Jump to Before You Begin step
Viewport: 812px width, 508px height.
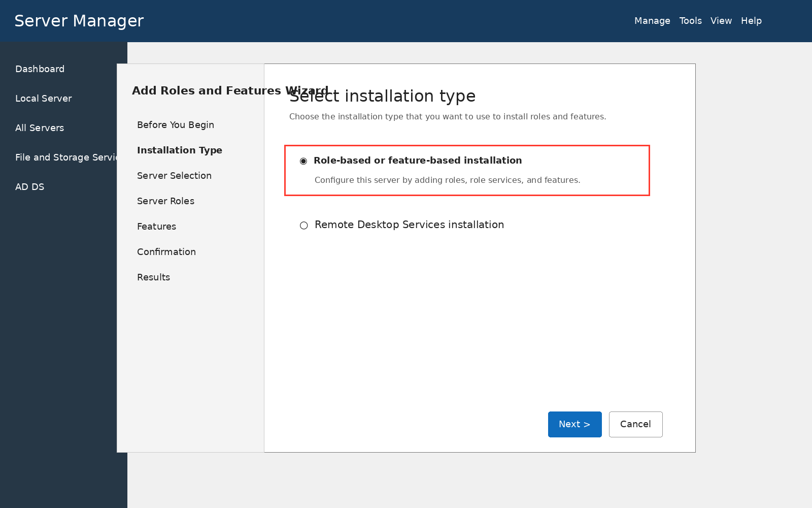[x=176, y=125]
